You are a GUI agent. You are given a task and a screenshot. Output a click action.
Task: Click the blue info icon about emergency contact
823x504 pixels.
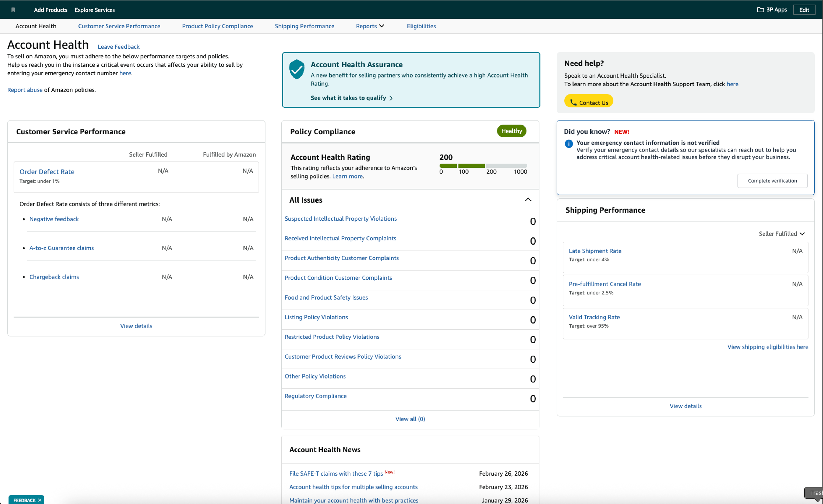(x=568, y=143)
